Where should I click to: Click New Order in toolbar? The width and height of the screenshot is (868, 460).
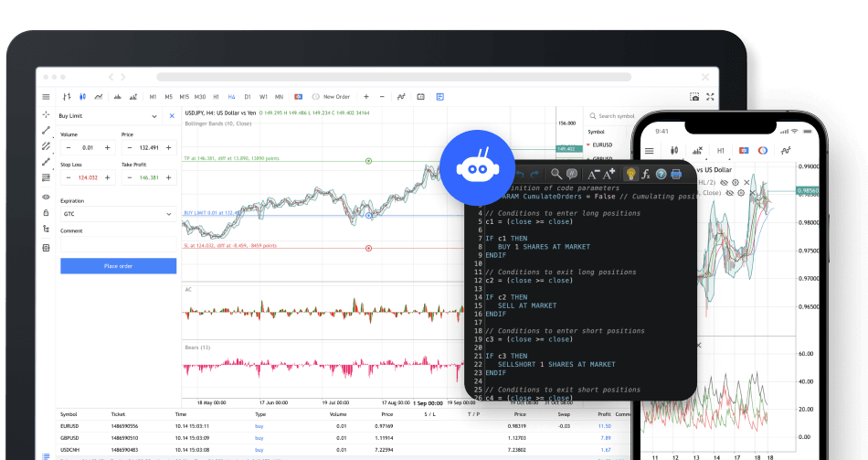pos(331,97)
